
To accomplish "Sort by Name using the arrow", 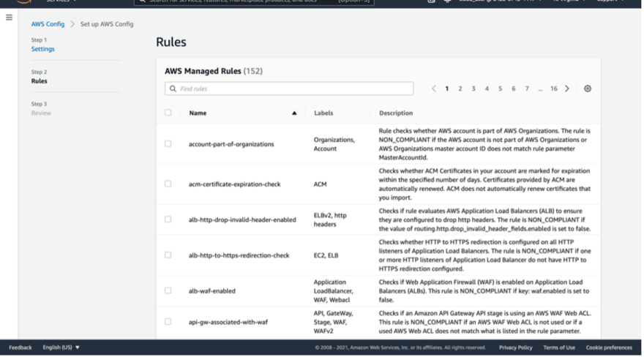I will click(294, 113).
